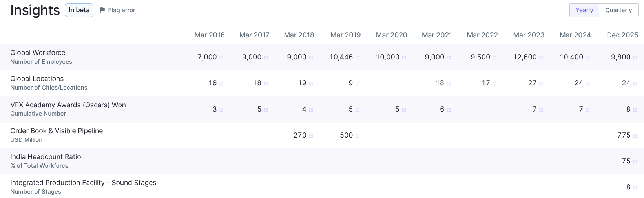Image resolution: width=644 pixels, height=198 pixels.
Task: Select the Yearly view toggle
Action: (x=584, y=10)
